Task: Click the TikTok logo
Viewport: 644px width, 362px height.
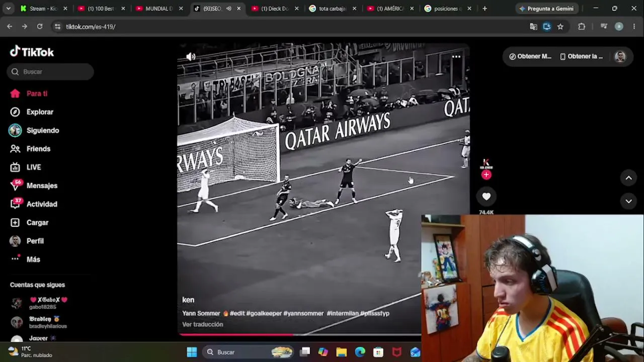Action: (x=32, y=52)
